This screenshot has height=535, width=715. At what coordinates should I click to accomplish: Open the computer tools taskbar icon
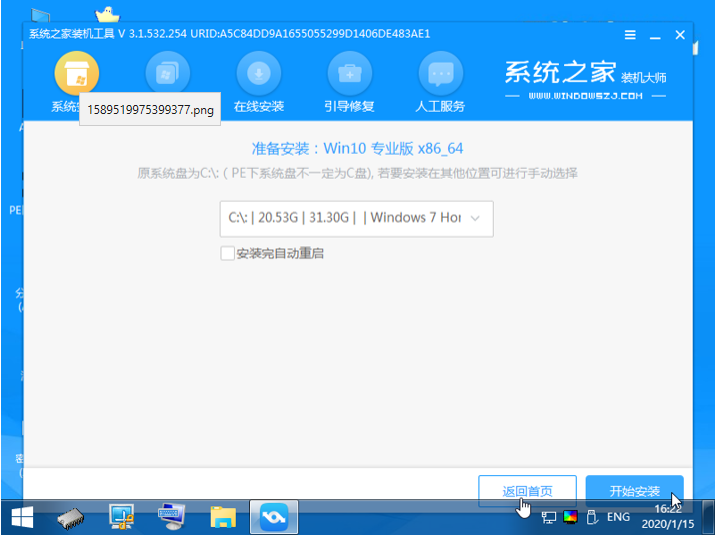(x=173, y=517)
